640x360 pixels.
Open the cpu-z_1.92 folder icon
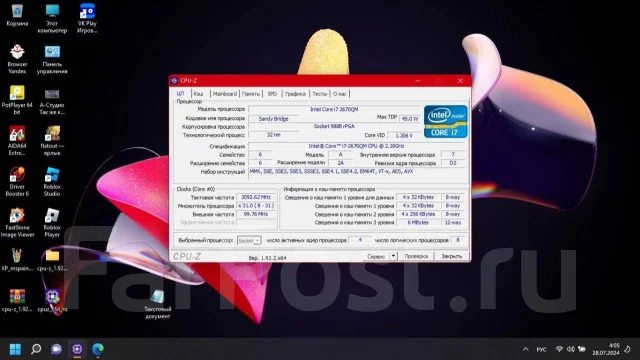[x=52, y=260]
